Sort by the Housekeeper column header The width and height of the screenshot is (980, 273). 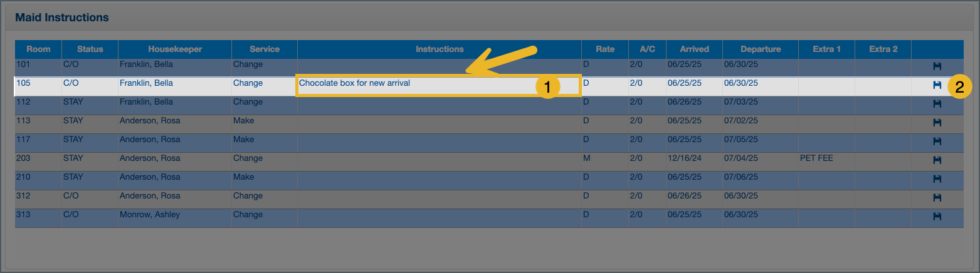pyautogui.click(x=175, y=49)
